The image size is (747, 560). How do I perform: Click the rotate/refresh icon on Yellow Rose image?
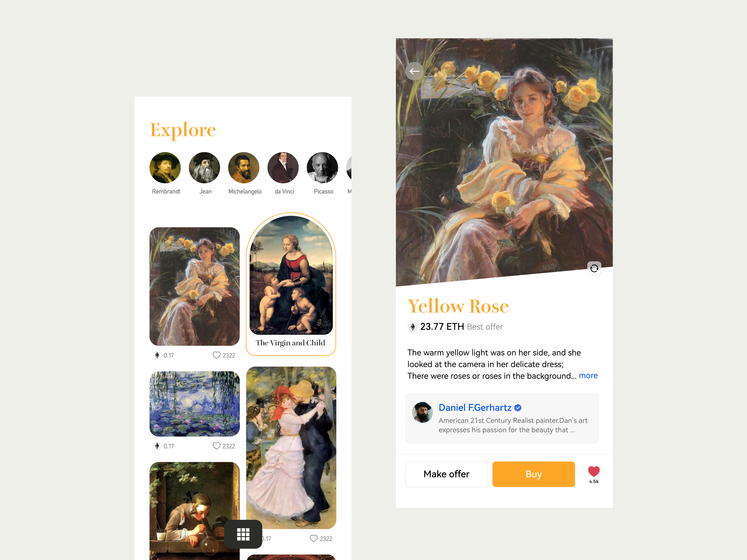(594, 268)
